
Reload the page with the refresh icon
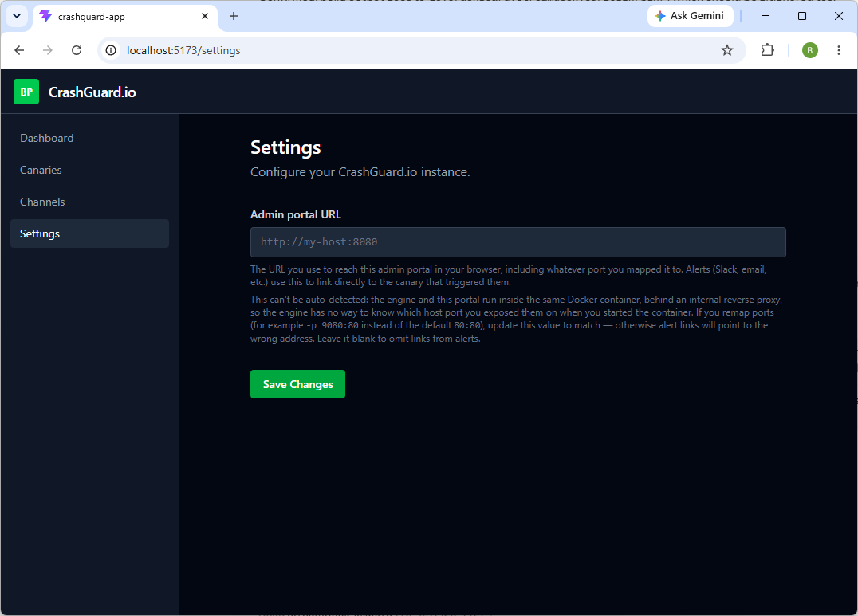click(77, 50)
